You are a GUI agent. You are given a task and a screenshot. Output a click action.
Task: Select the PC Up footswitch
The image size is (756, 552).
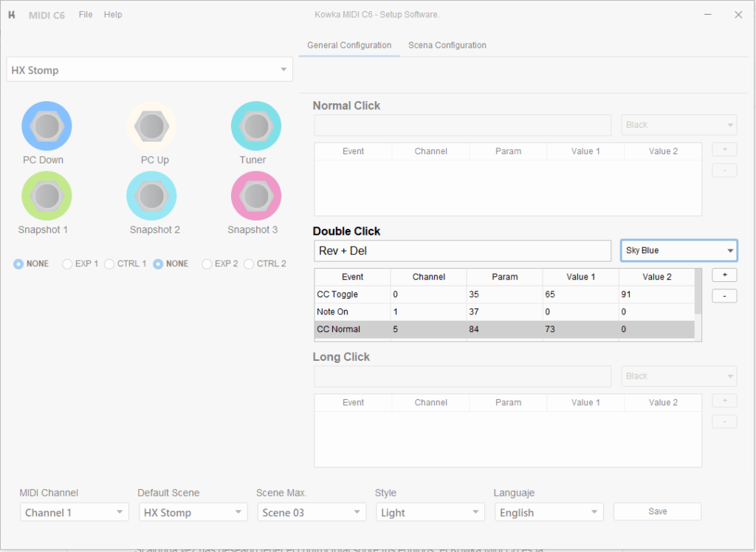pos(151,126)
